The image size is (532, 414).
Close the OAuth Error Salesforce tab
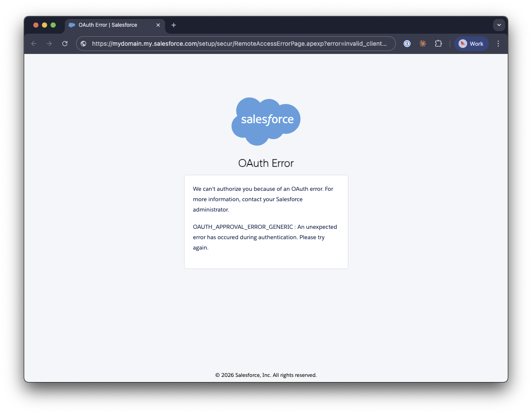click(158, 25)
